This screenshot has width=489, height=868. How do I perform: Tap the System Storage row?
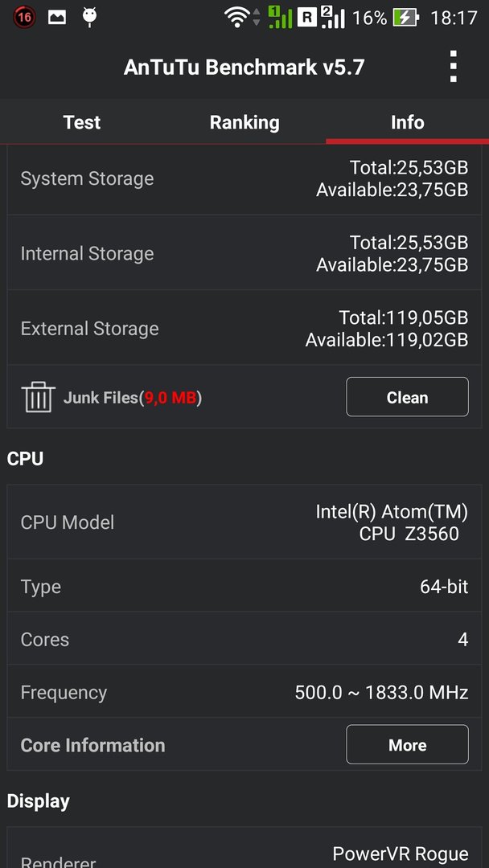(x=244, y=178)
